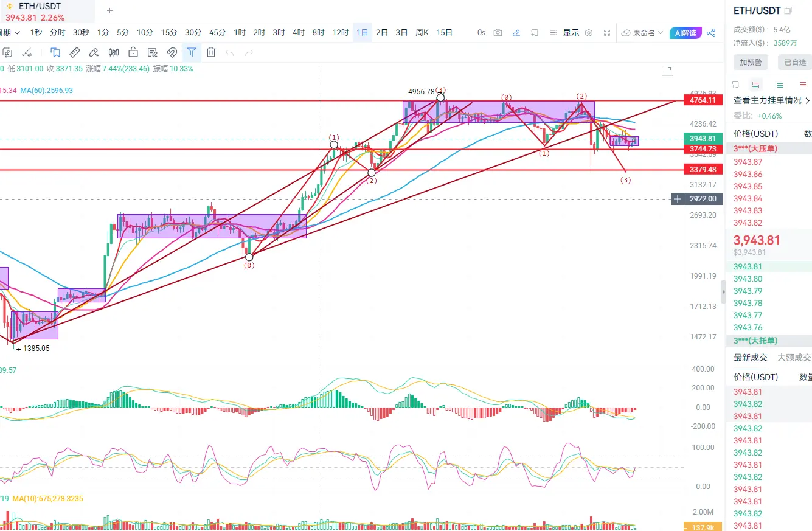This screenshot has height=531, width=812.
Task: Share the chart via share icon
Action: click(x=711, y=33)
